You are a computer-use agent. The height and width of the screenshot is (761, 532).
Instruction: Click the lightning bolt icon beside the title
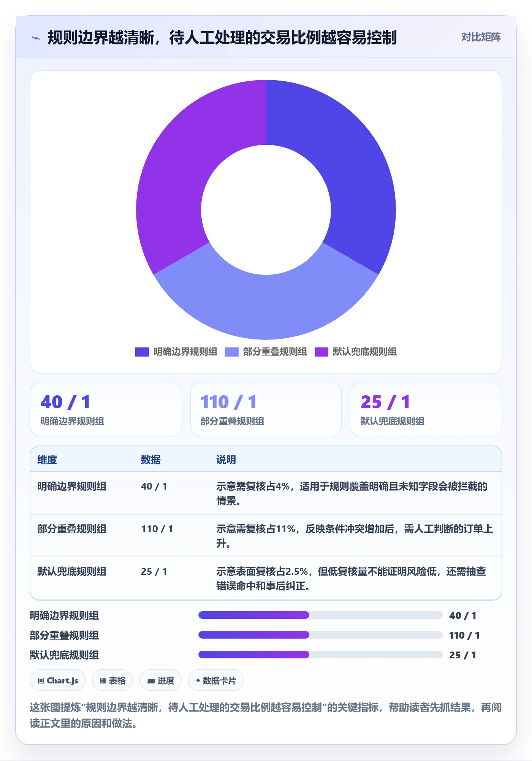click(x=36, y=38)
